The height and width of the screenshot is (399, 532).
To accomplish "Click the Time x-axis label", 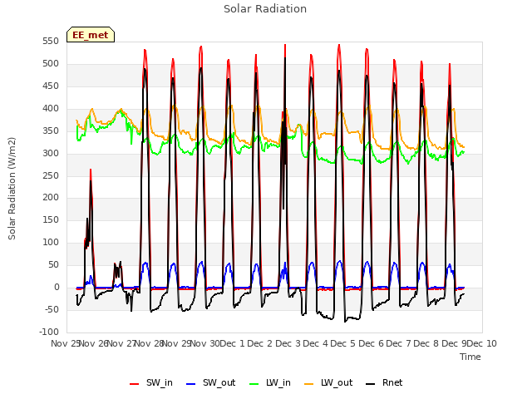I will [x=470, y=357].
